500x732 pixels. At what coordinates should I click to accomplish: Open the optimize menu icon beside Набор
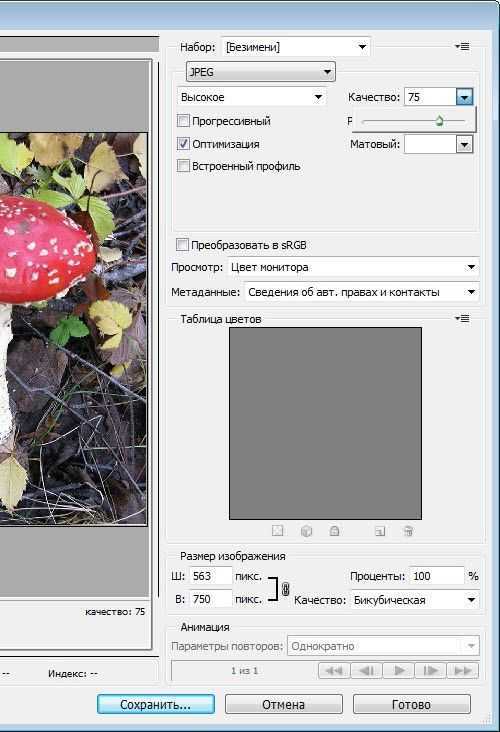(x=462, y=47)
